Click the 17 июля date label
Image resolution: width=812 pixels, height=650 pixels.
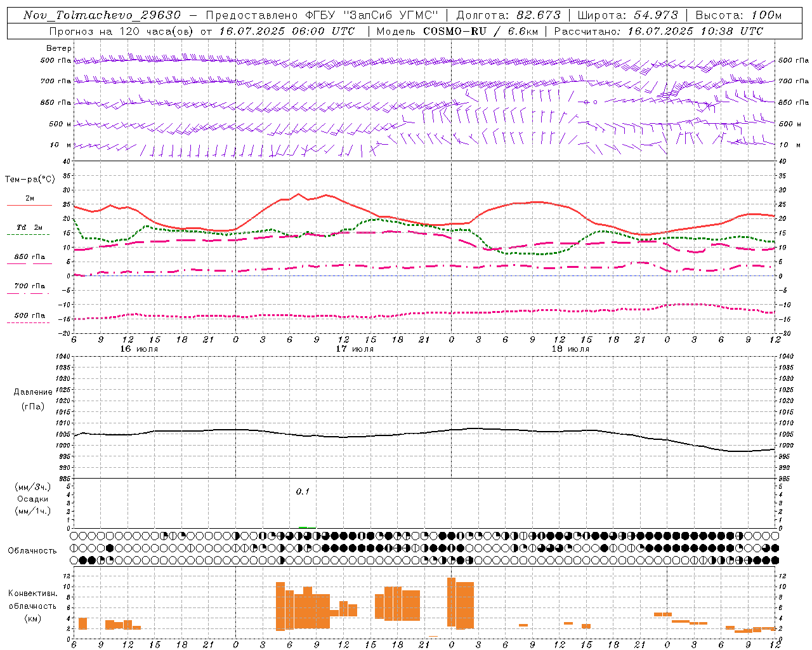355,349
